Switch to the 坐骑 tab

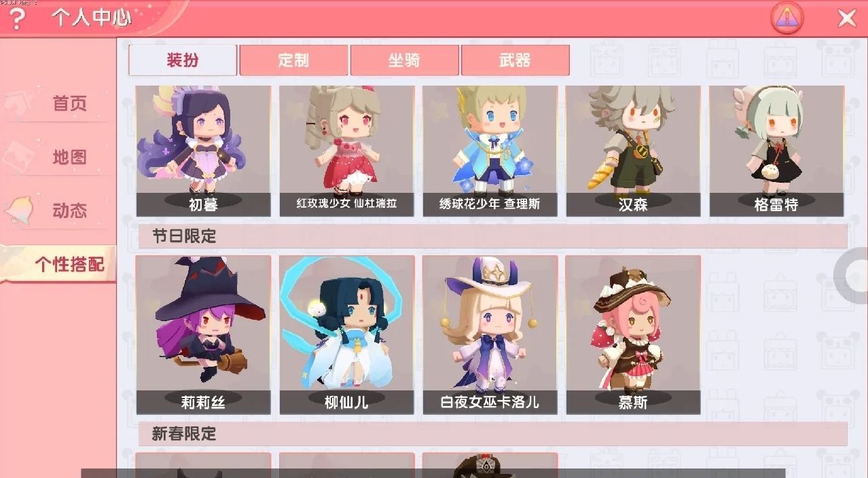click(x=404, y=60)
